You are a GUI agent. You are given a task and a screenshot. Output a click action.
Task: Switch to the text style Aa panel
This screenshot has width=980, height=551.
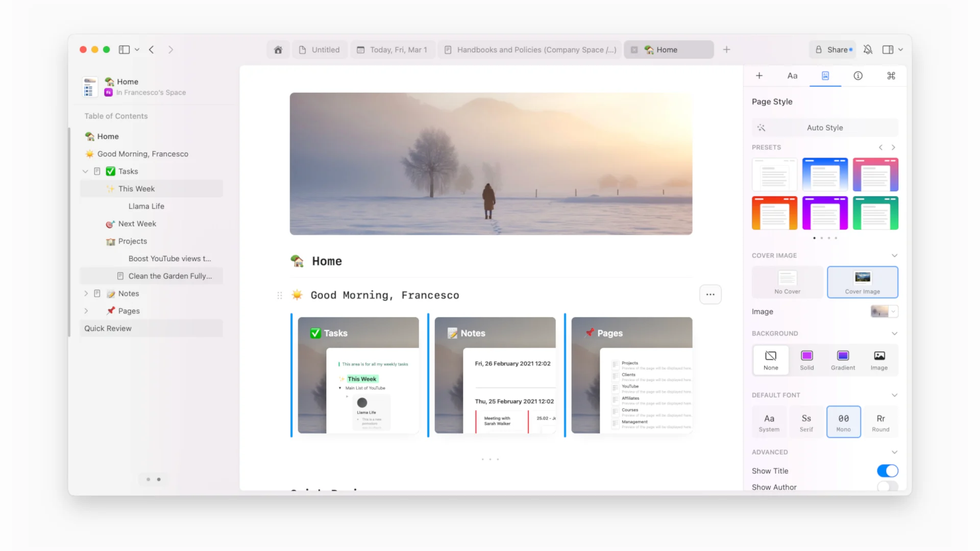coord(792,75)
